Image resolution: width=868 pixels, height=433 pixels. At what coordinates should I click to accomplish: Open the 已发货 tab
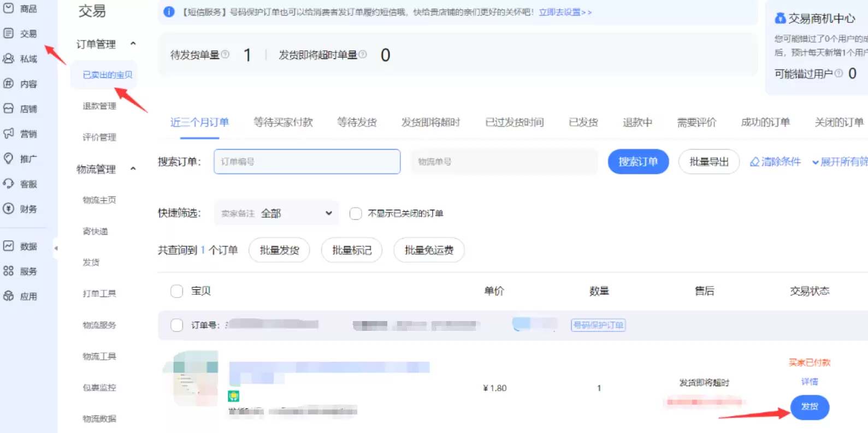583,122
